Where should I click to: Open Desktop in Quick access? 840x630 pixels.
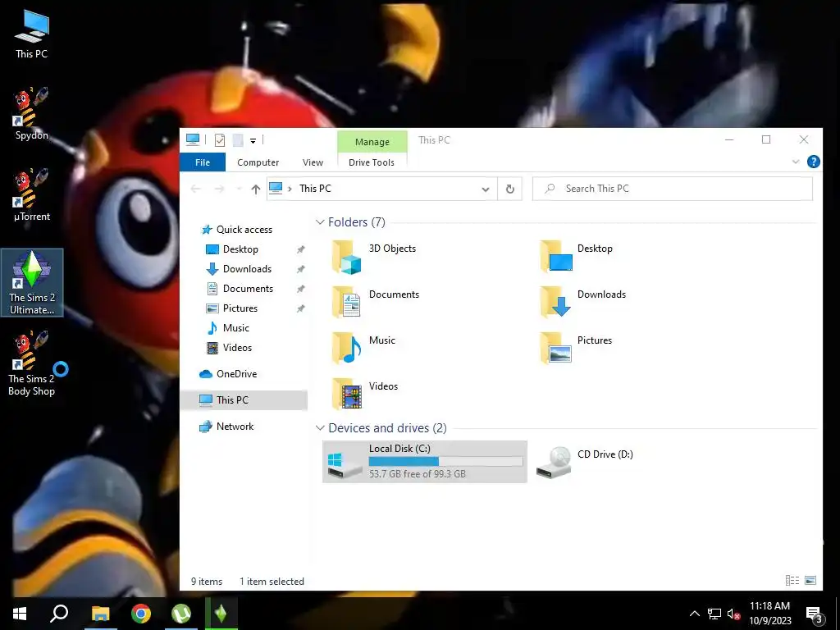[240, 249]
